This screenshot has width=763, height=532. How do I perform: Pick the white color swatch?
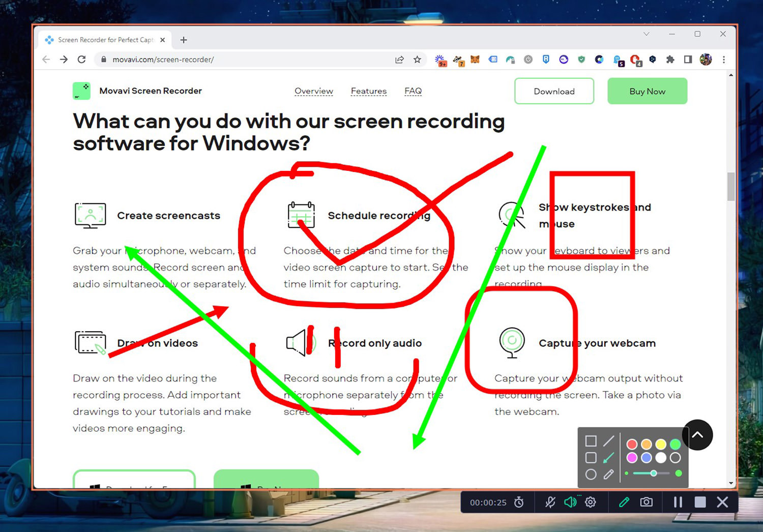pos(661,458)
